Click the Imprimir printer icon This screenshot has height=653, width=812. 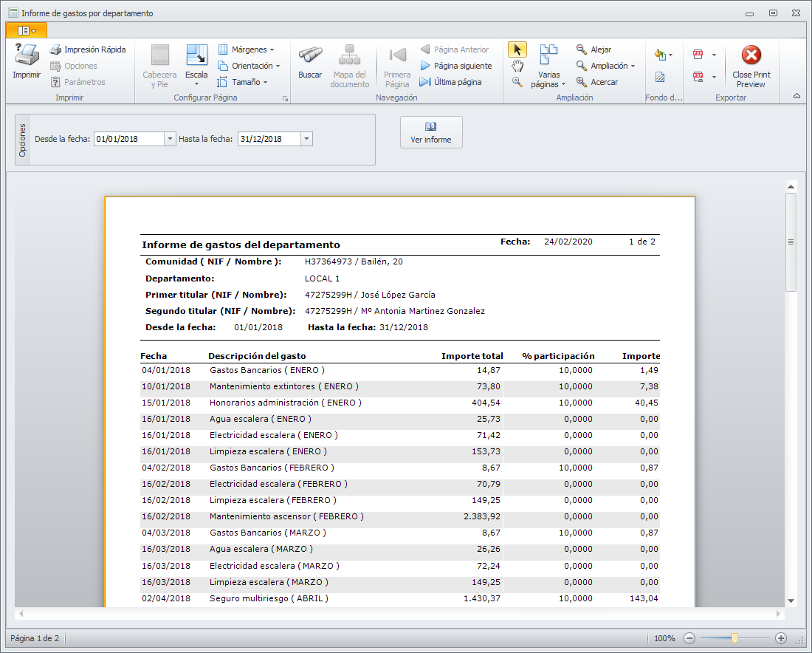[x=27, y=55]
